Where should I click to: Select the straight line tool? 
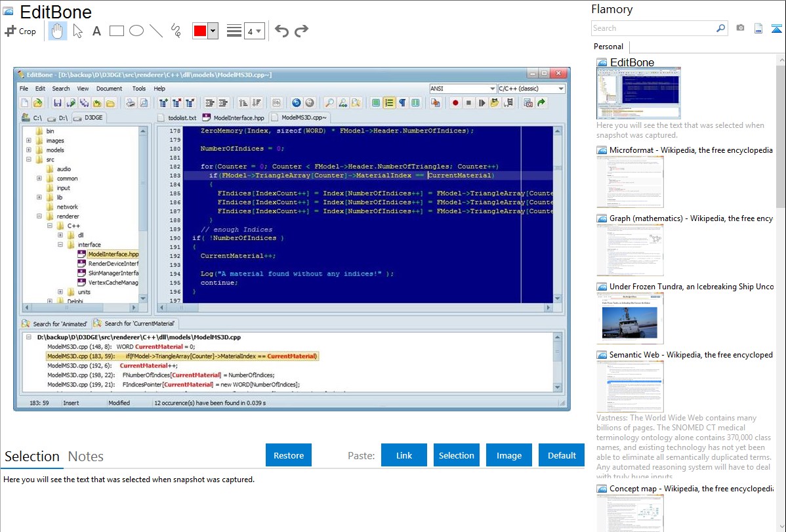coord(155,31)
